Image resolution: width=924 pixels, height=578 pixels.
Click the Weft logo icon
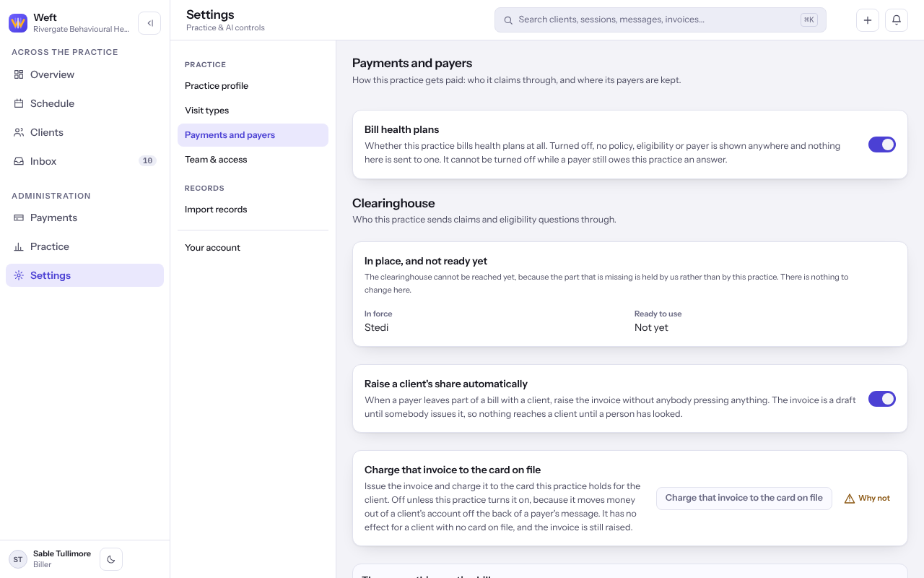click(18, 23)
